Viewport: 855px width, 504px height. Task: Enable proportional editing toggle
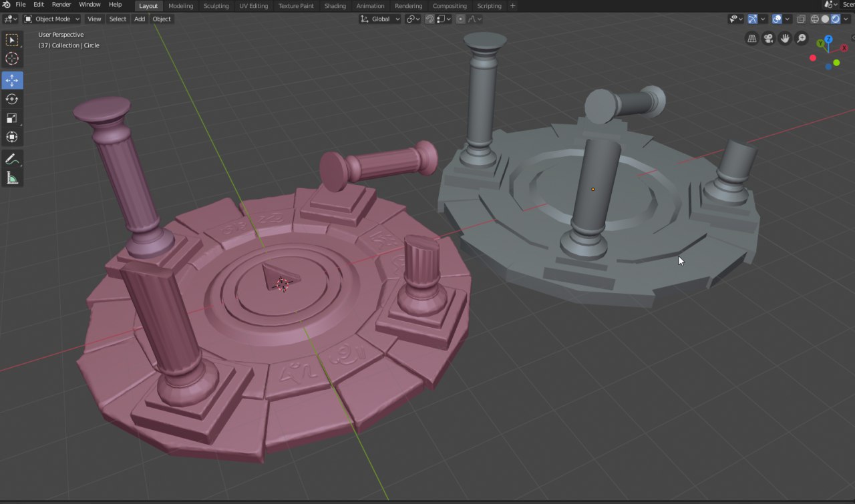point(462,19)
